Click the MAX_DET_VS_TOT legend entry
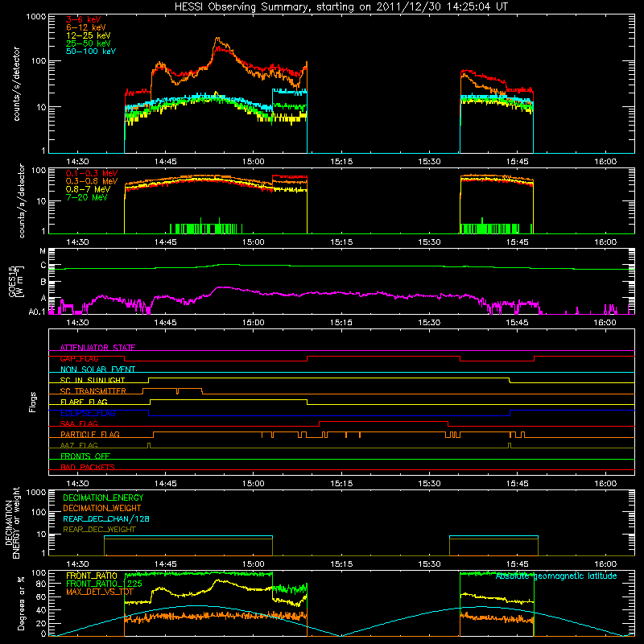644x644 pixels. click(x=100, y=592)
